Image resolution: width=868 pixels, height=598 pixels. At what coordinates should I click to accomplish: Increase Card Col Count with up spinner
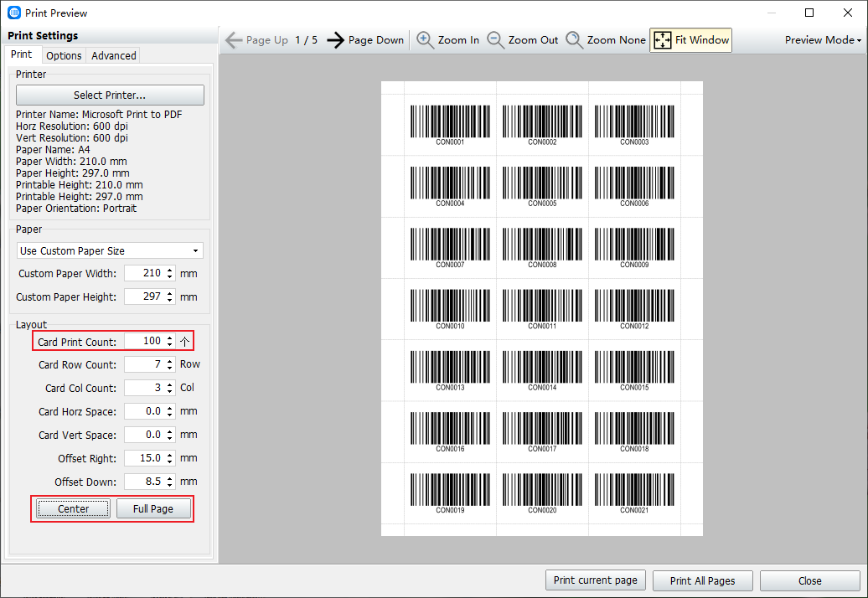coord(170,384)
